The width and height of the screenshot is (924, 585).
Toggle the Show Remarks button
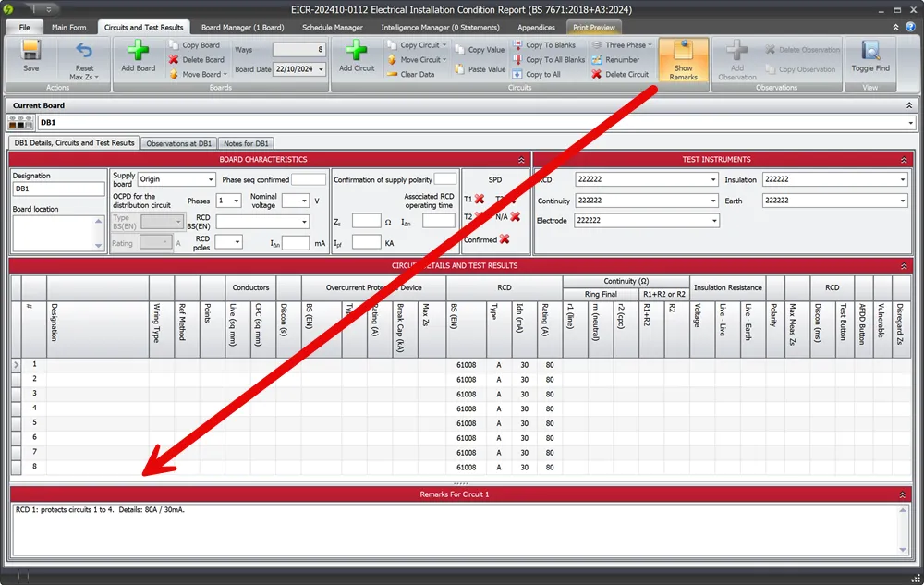pyautogui.click(x=684, y=59)
